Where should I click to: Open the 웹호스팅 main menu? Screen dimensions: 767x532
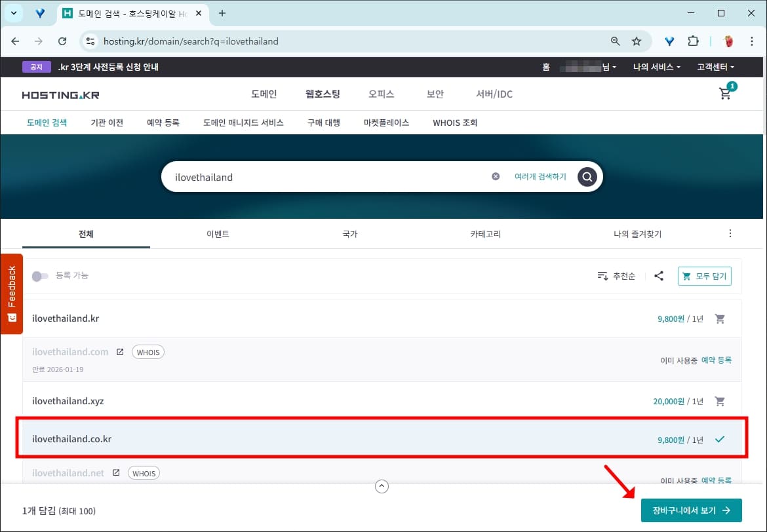323,94
